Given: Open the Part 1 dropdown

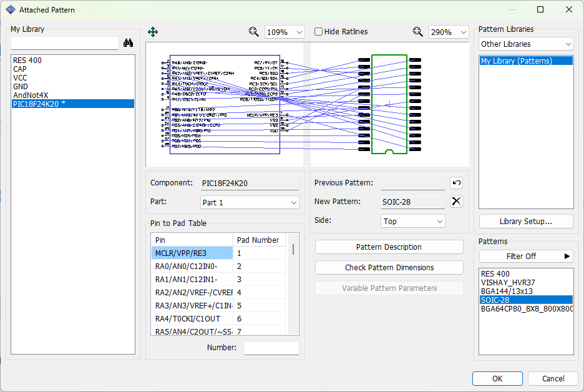Looking at the screenshot, I should (250, 202).
